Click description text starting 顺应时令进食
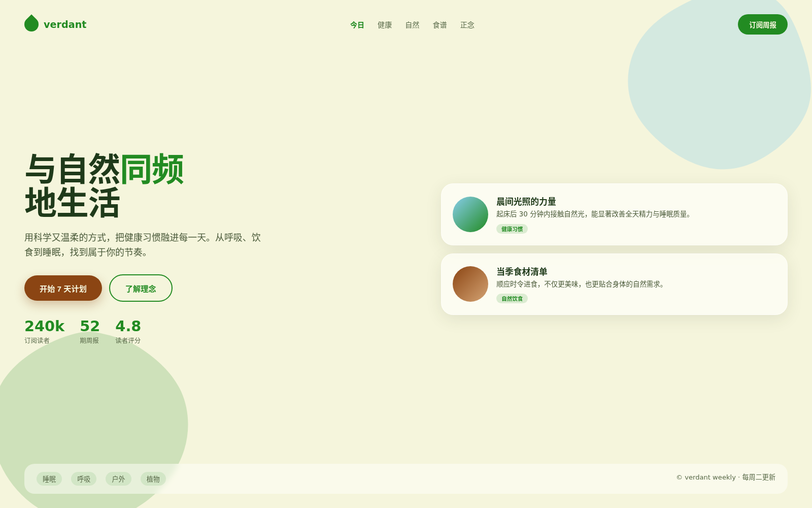 pos(582,284)
